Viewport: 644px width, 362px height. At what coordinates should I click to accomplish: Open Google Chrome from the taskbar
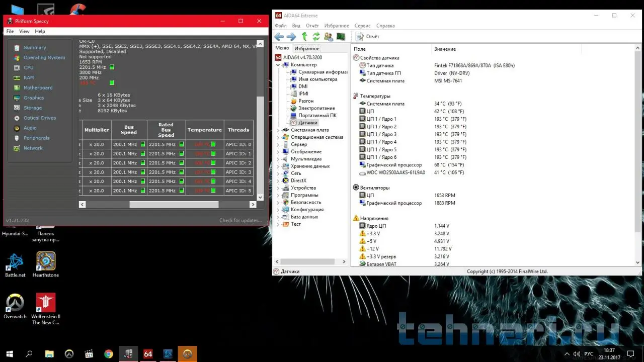click(x=108, y=354)
